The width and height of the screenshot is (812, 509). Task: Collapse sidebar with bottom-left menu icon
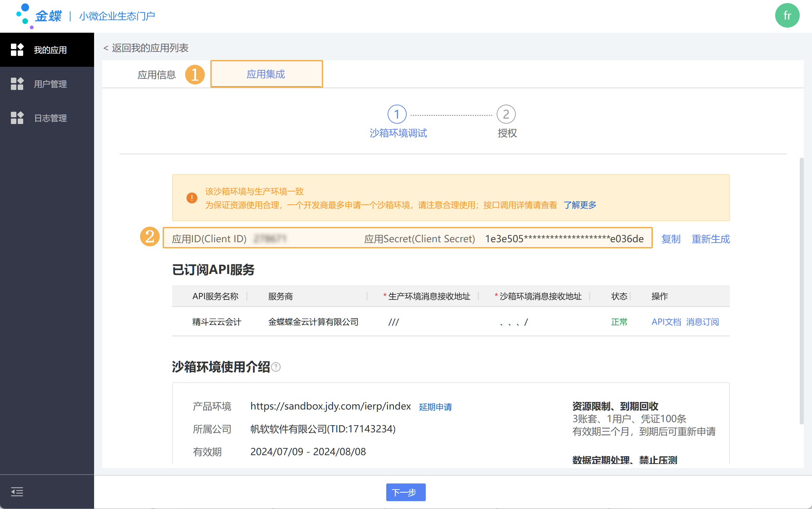pos(17,492)
